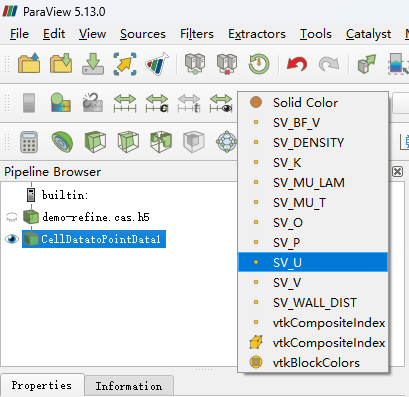Image resolution: width=409 pixels, height=397 pixels.
Task: Click the Use Separate Color Map icon
Action: pos(93,102)
